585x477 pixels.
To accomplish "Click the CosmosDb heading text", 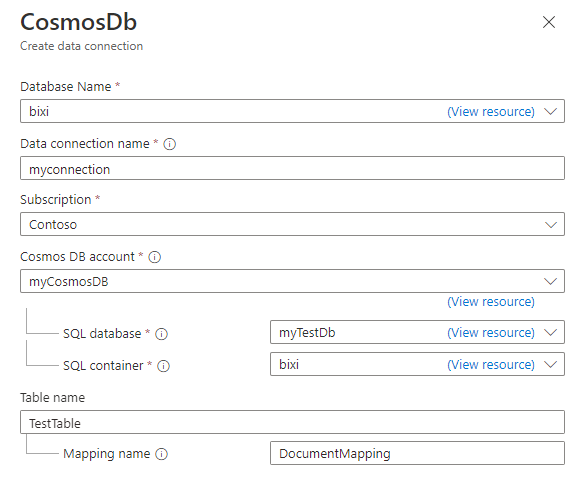I will [x=78, y=22].
